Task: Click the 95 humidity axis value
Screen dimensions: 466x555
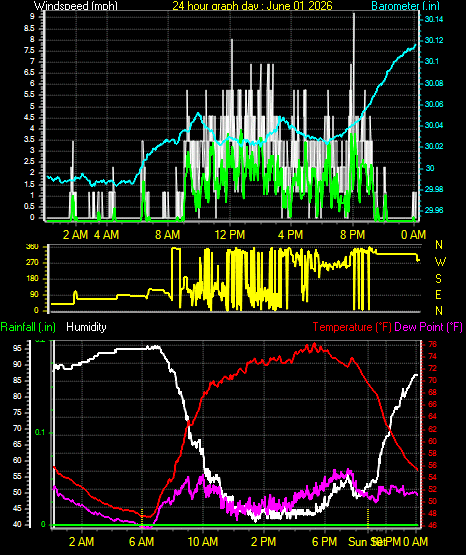Action: 17,348
